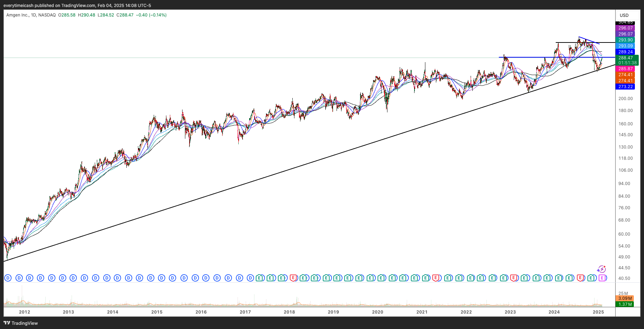Click the purple lightning bolt icon above earnings row

click(x=602, y=269)
